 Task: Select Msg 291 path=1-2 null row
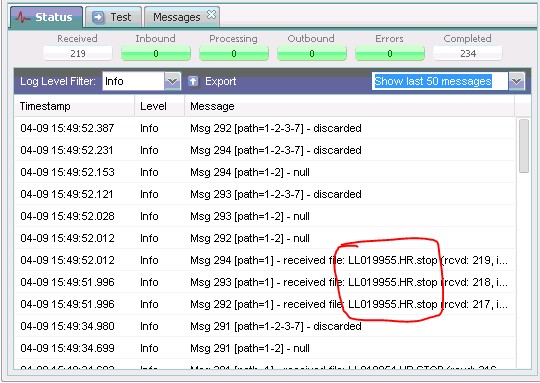coord(264,348)
